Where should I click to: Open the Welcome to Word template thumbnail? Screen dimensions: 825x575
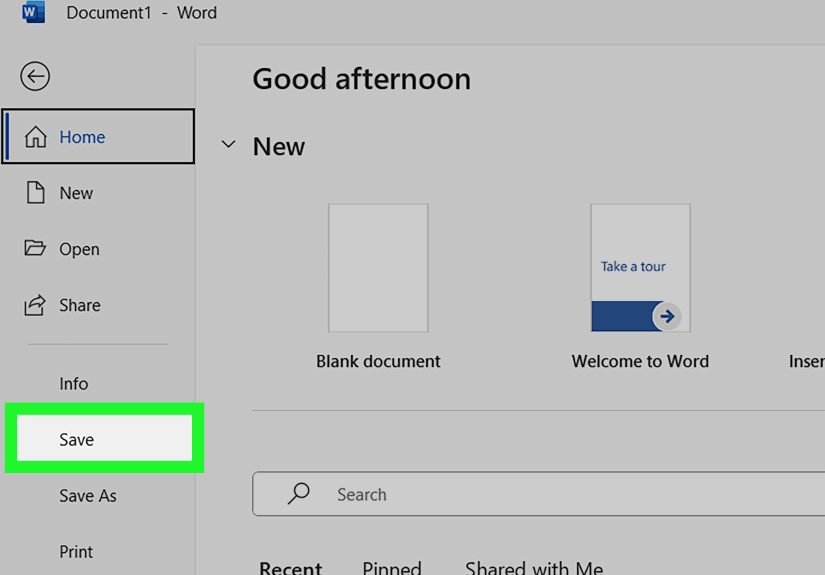point(640,268)
